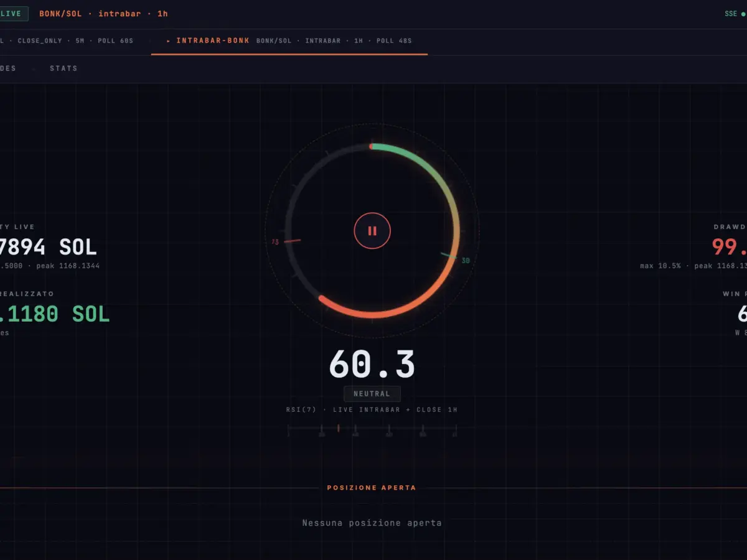Screen dimensions: 747x560
Task: Click the LIVE status badge
Action: (12, 14)
